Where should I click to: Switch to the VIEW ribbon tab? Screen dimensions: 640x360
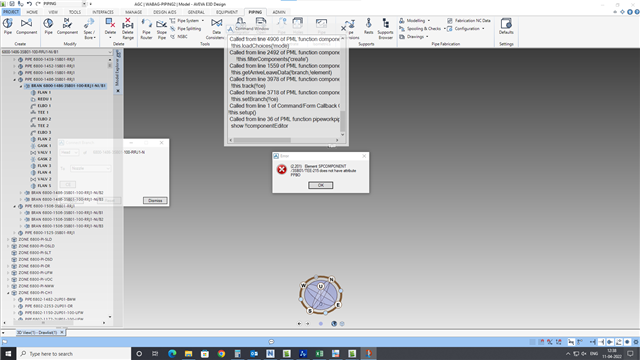(x=53, y=12)
